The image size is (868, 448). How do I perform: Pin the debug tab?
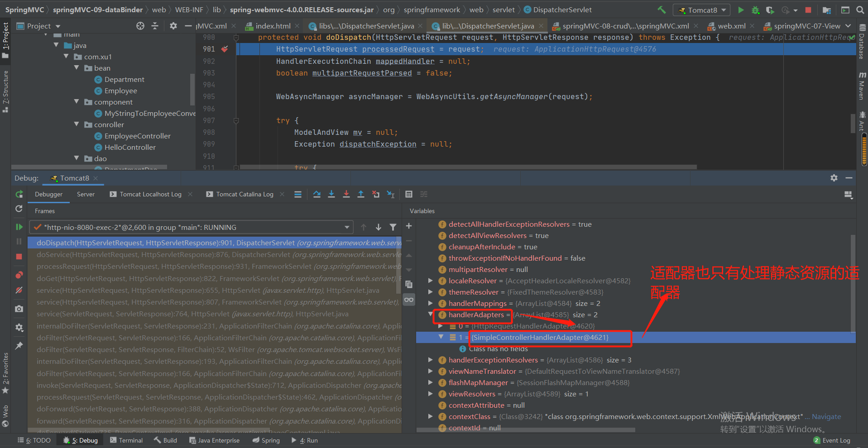coord(19,346)
